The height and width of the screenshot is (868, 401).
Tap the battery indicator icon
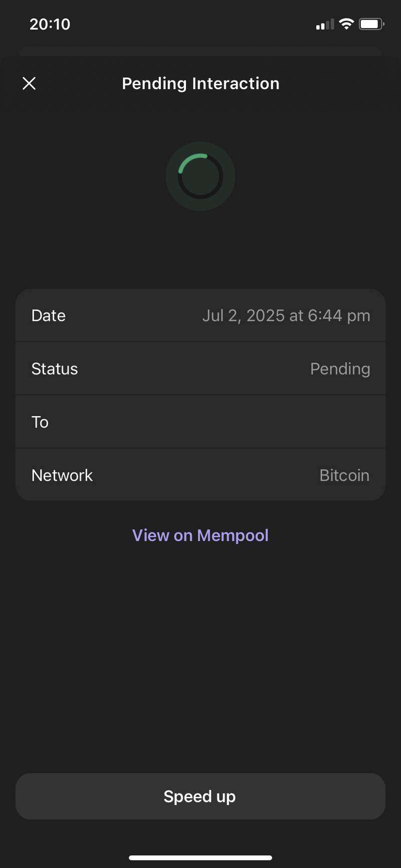371,24
